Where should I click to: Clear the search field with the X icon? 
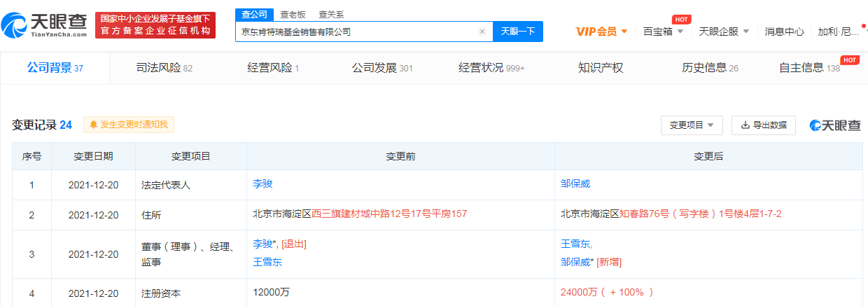click(482, 32)
